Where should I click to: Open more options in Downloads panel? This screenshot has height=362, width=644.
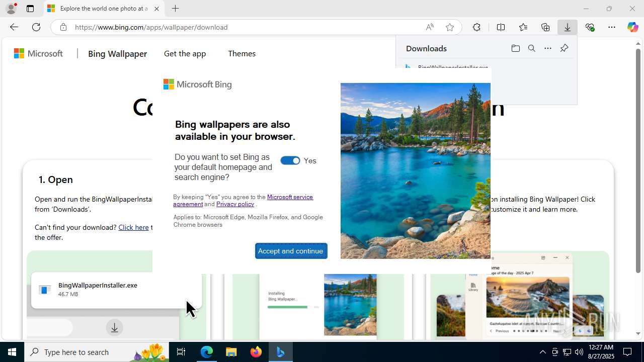(548, 48)
